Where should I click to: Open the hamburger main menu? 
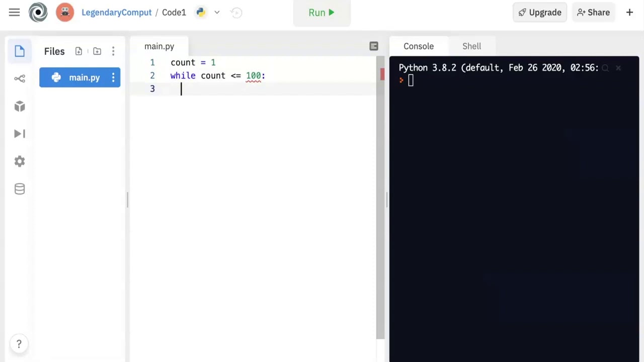pyautogui.click(x=14, y=13)
